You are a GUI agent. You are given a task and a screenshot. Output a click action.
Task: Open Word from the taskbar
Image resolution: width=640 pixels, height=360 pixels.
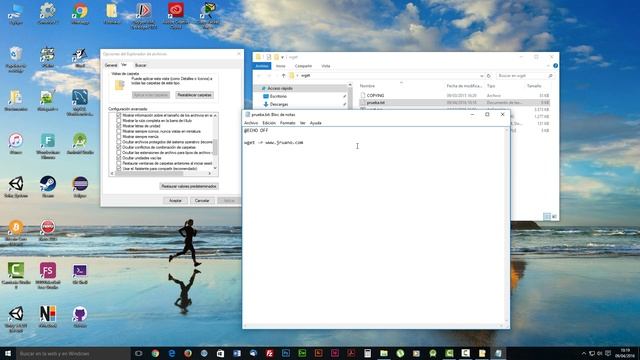click(x=237, y=353)
